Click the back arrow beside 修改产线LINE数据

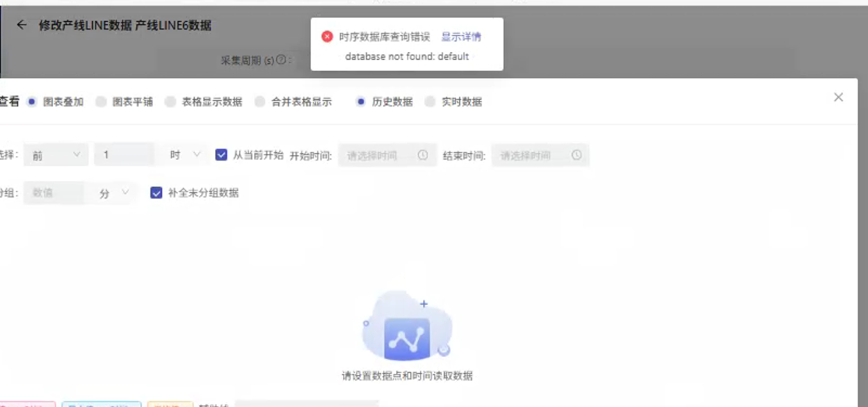click(x=22, y=25)
